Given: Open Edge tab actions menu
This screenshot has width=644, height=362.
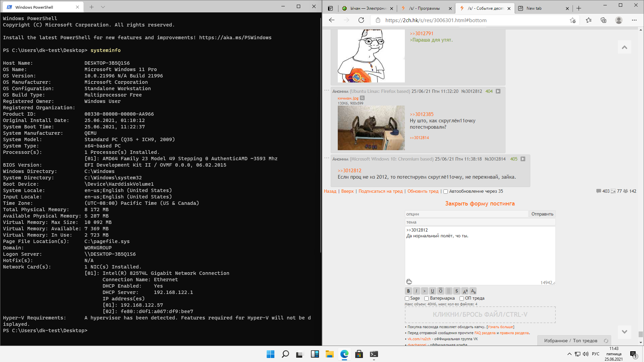Looking at the screenshot, I should [330, 8].
